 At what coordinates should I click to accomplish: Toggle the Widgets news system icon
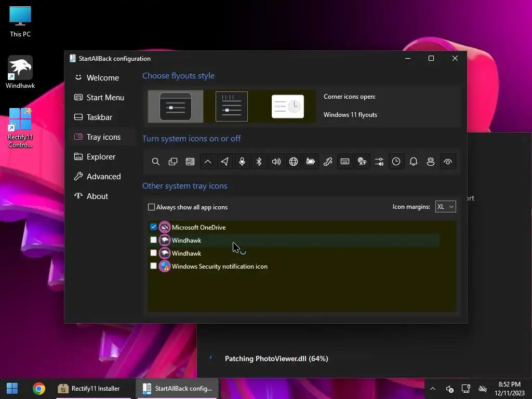click(x=190, y=162)
